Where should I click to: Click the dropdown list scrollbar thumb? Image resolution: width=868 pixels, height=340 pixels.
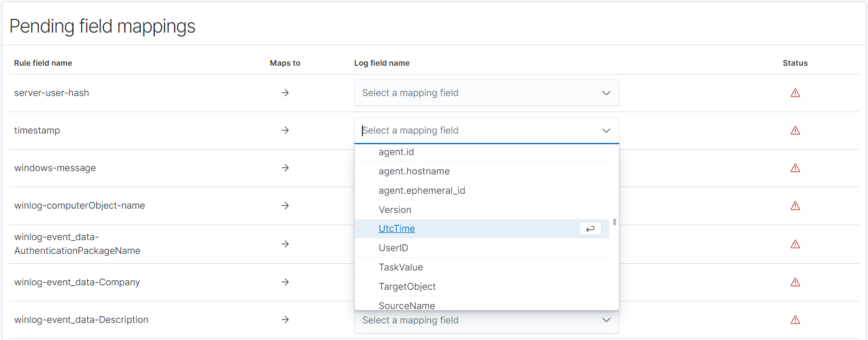coord(614,222)
